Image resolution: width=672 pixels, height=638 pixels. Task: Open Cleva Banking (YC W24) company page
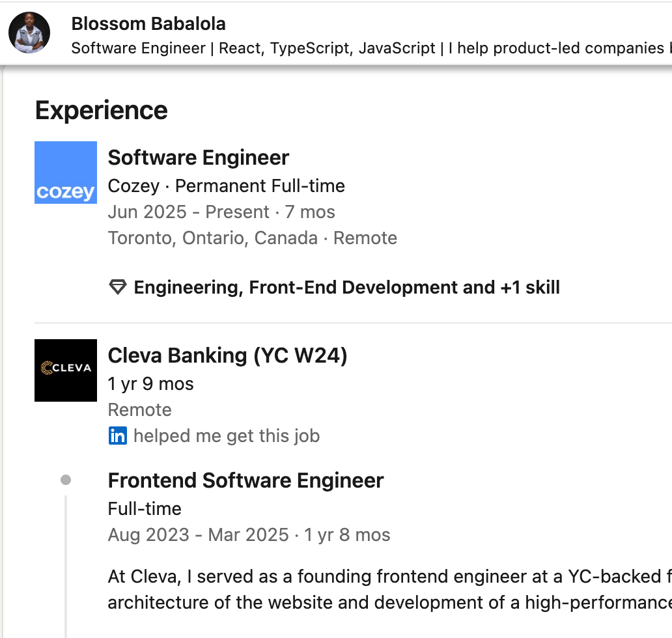227,355
